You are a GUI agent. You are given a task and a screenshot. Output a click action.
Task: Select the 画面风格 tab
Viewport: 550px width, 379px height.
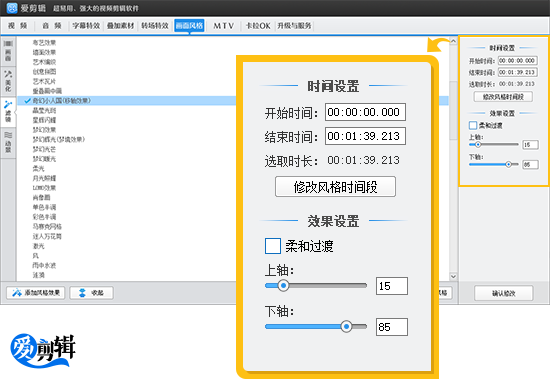pos(189,26)
